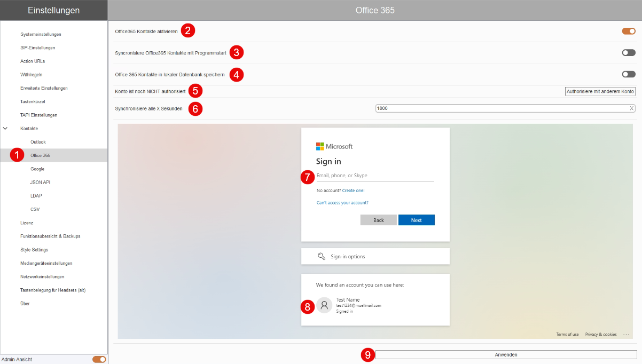This screenshot has height=364, width=642.
Task: Clear the sync interval with X icon
Action: point(631,108)
